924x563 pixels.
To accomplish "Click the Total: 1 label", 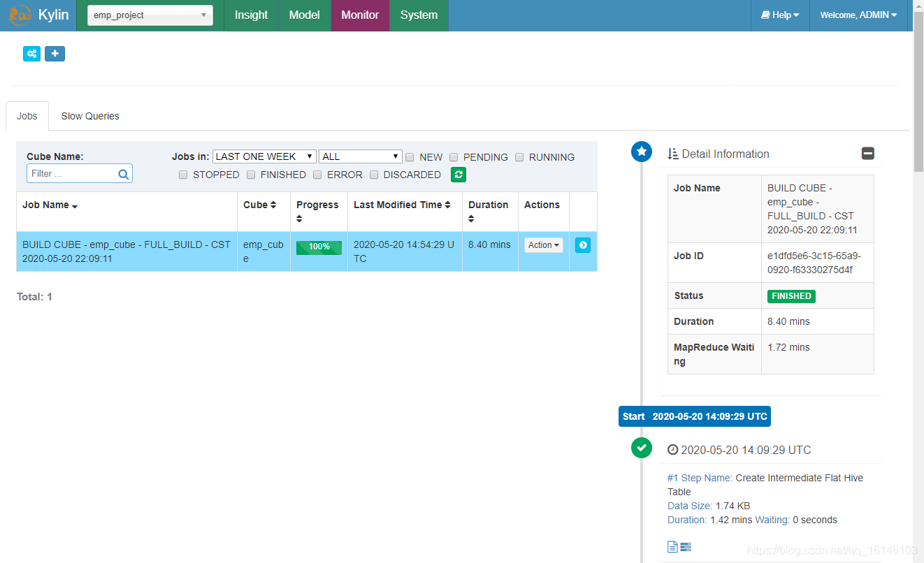I will 34,297.
